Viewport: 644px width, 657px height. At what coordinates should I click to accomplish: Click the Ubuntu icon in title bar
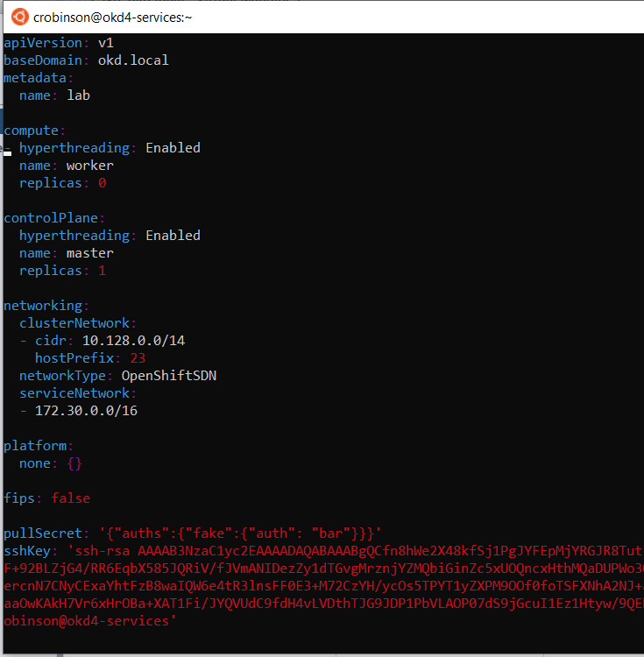19,18
